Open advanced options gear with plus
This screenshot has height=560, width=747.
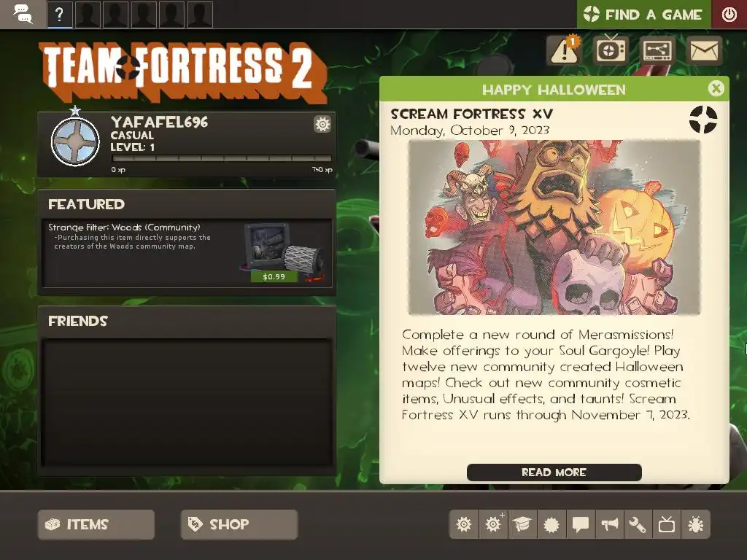[x=494, y=524]
